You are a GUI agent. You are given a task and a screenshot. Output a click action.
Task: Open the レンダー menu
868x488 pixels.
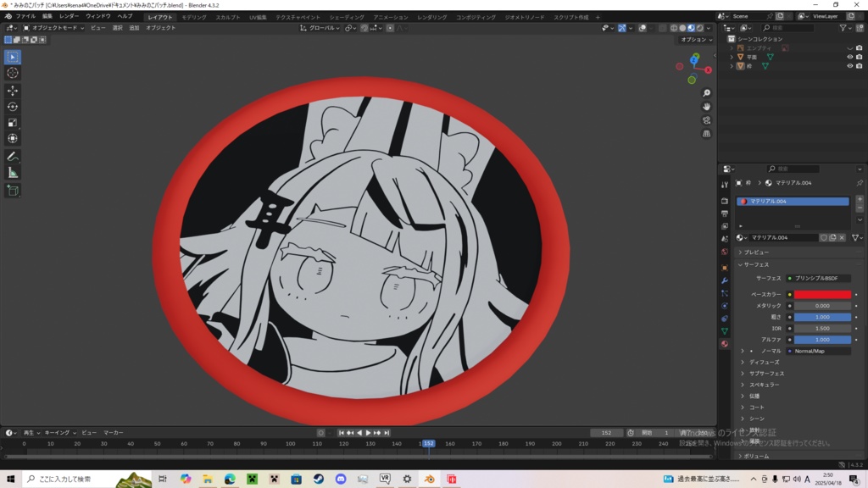[x=69, y=17]
